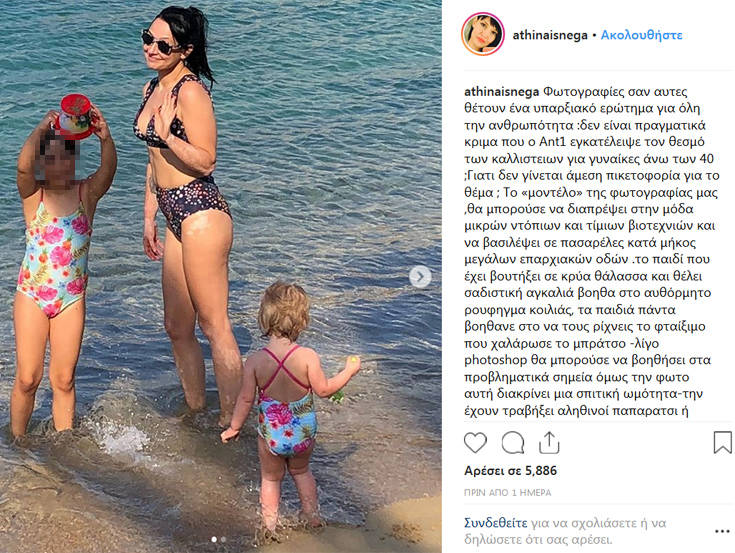This screenshot has width=735, height=553.
Task: Click athinaisnega username starting the caption
Action: pyautogui.click(x=502, y=91)
